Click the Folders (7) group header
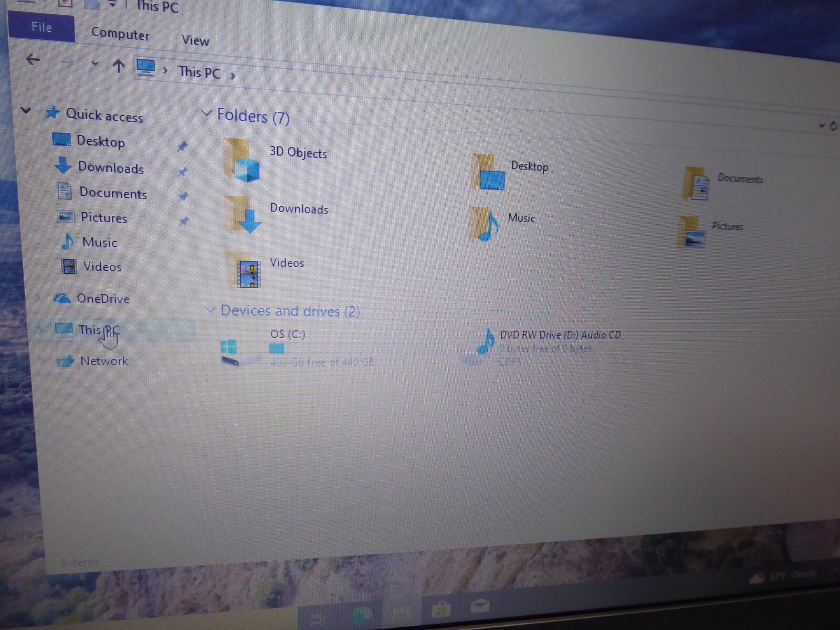 (253, 116)
